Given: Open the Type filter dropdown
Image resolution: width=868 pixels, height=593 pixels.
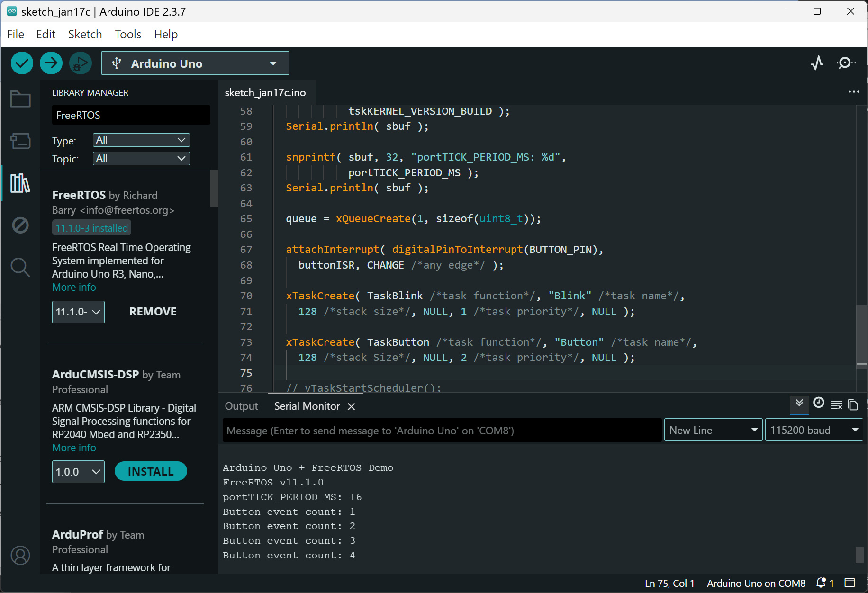Looking at the screenshot, I should tap(141, 140).
